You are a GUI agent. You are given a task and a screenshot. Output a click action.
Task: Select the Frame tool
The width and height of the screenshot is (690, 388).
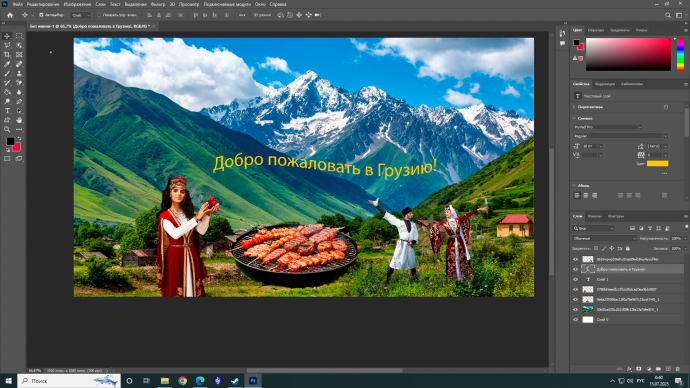coord(19,55)
